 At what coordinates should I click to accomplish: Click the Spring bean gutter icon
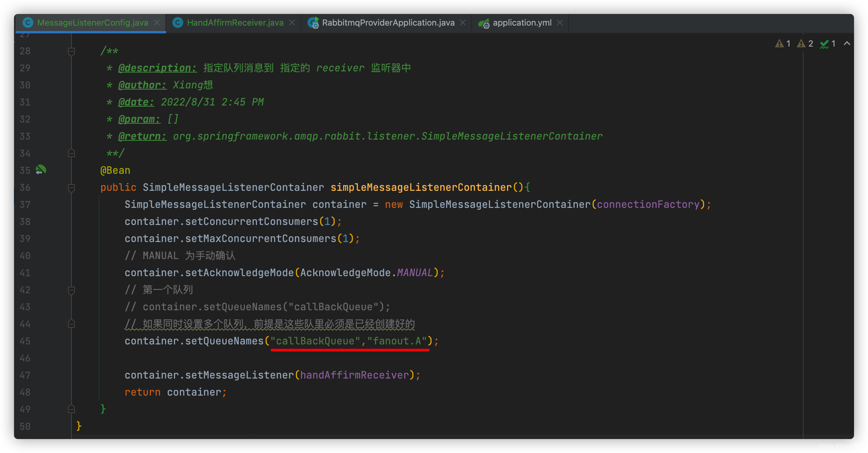[40, 170]
